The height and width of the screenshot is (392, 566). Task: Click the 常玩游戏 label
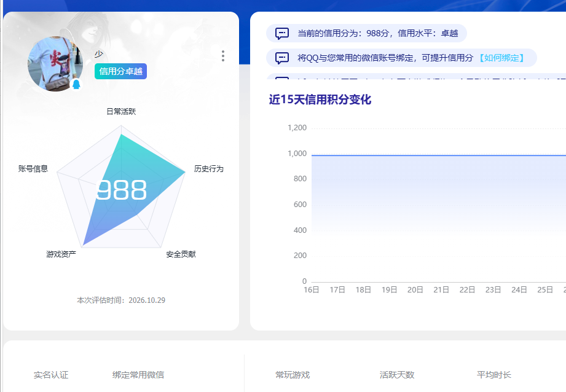293,375
